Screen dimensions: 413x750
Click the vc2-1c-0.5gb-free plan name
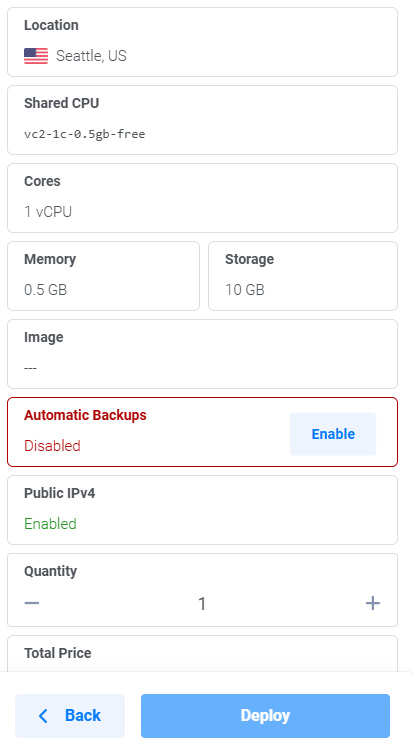click(85, 134)
